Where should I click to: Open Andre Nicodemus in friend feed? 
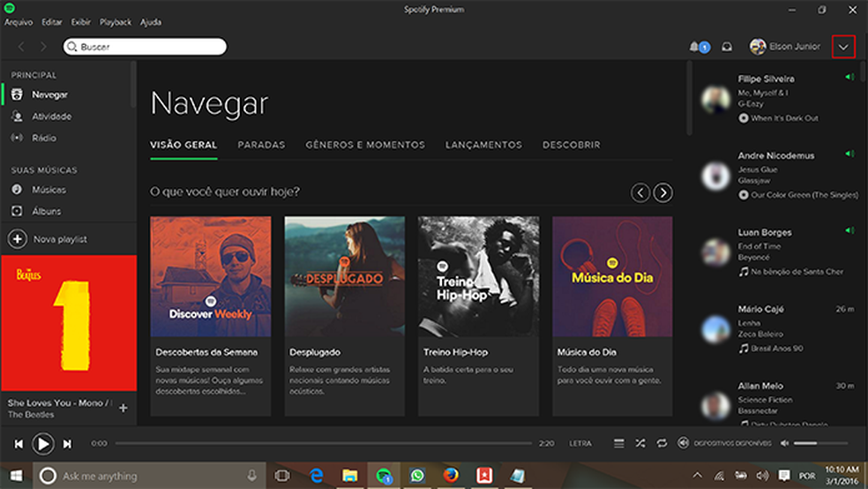pyautogui.click(x=776, y=156)
